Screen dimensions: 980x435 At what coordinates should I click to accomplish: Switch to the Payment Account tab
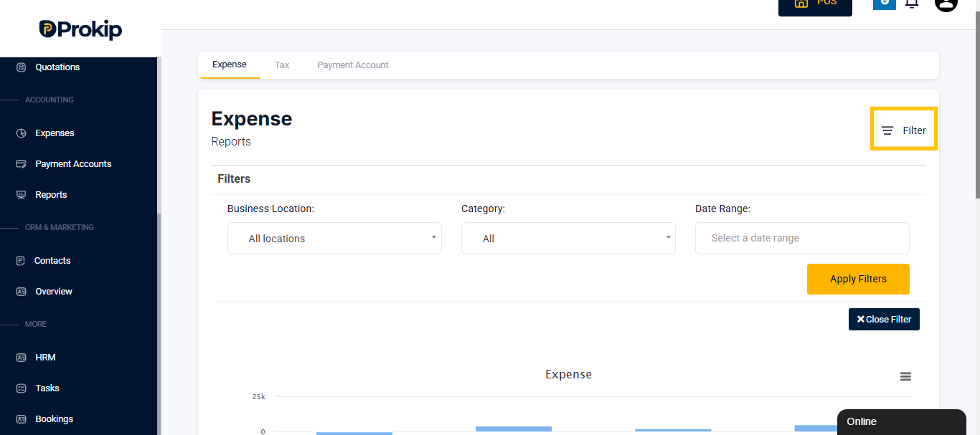[x=353, y=64]
